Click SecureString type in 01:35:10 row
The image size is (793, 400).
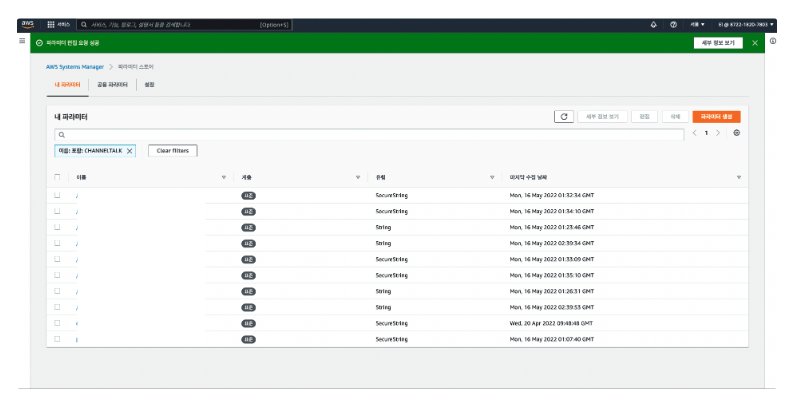(x=391, y=275)
